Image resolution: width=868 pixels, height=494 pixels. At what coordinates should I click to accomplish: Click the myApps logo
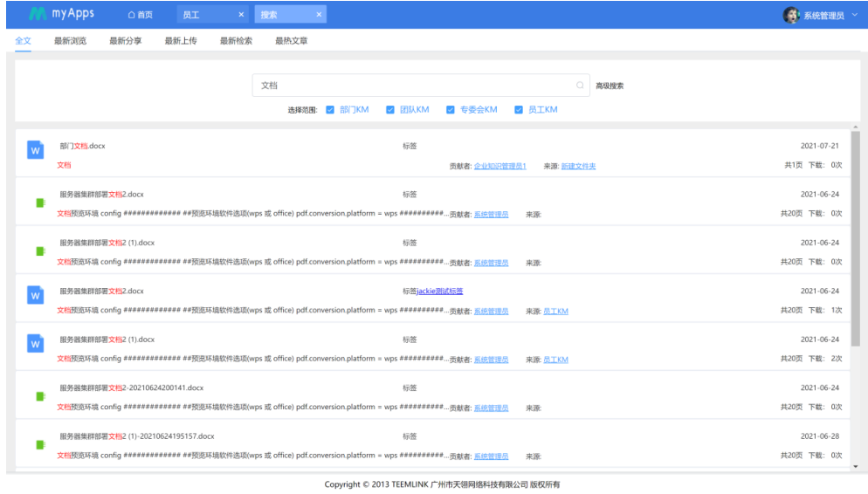(x=61, y=14)
